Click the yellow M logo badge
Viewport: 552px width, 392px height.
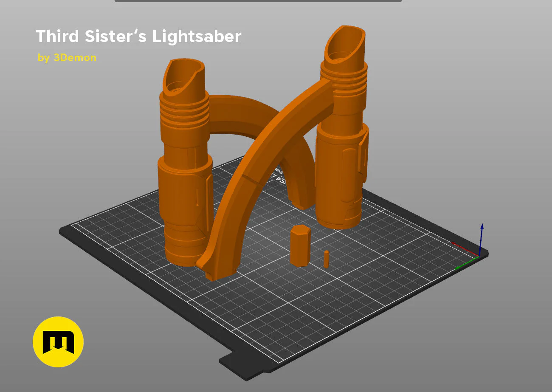(x=58, y=341)
